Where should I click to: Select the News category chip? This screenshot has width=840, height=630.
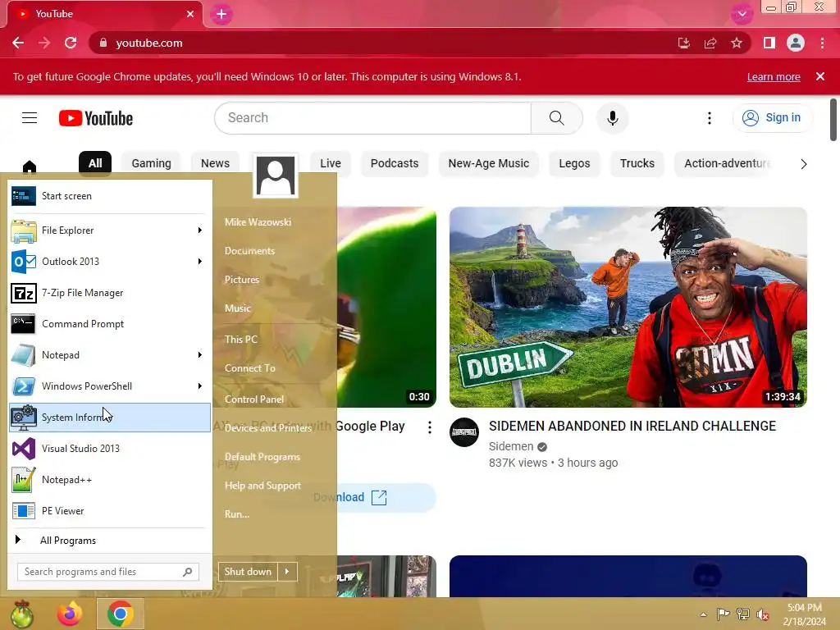pyautogui.click(x=216, y=163)
